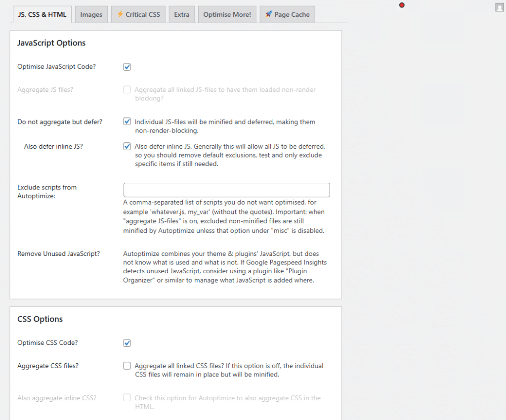Uncheck the Optimise CSS Code option
This screenshot has width=506, height=420.
127,342
